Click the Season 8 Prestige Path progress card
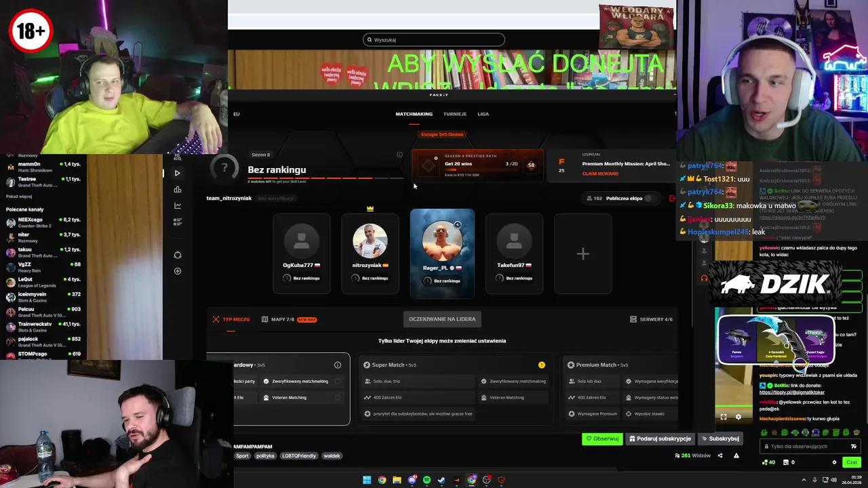The width and height of the screenshot is (868, 488). point(477,165)
